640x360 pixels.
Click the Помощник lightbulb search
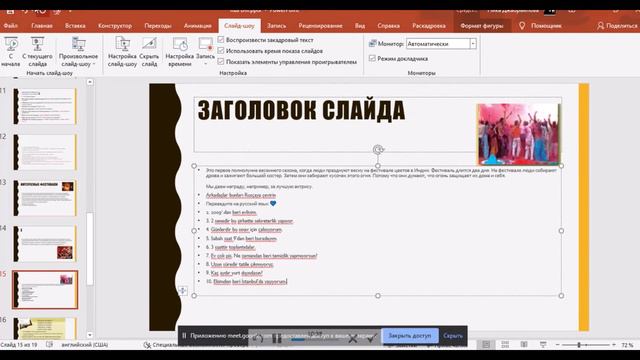pyautogui.click(x=540, y=26)
